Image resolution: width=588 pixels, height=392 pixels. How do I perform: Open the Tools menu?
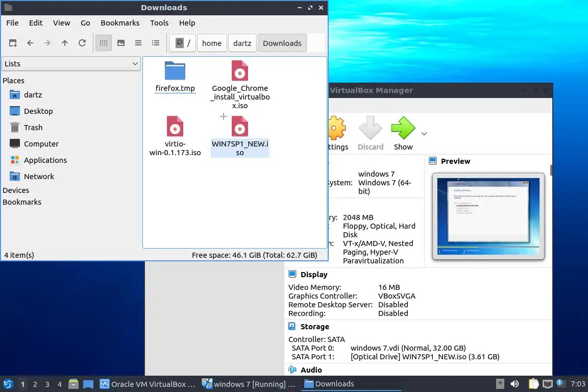[159, 23]
